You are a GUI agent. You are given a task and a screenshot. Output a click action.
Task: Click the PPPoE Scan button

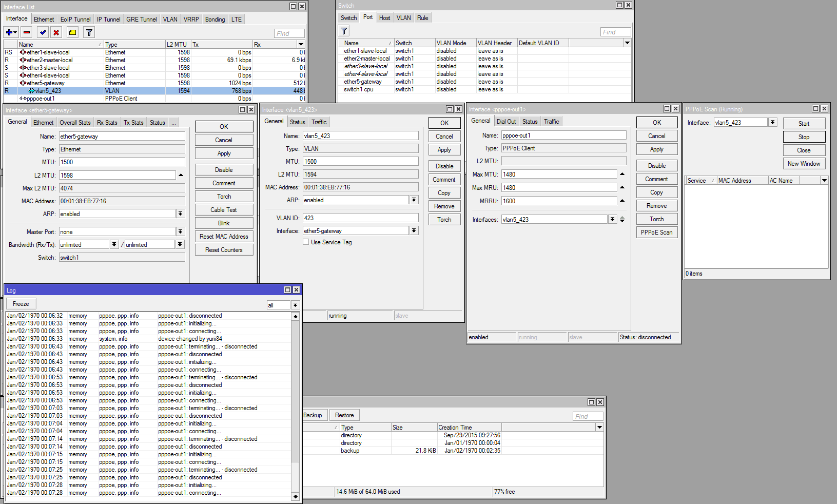pos(656,232)
